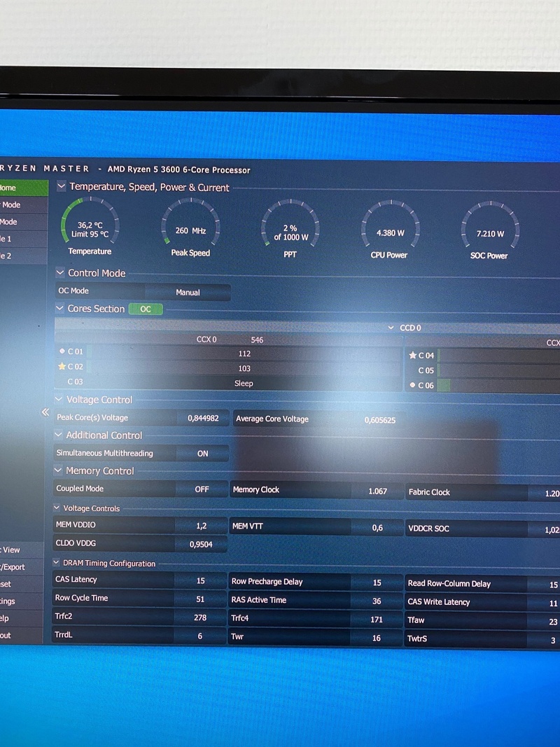
Task: Collapse the Cores Section chevron
Action: click(x=59, y=308)
